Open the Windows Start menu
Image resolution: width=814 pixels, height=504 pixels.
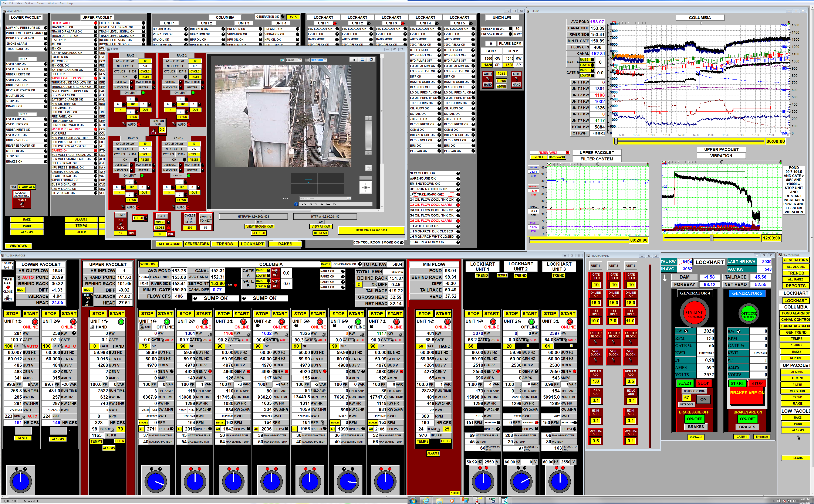tap(413, 500)
